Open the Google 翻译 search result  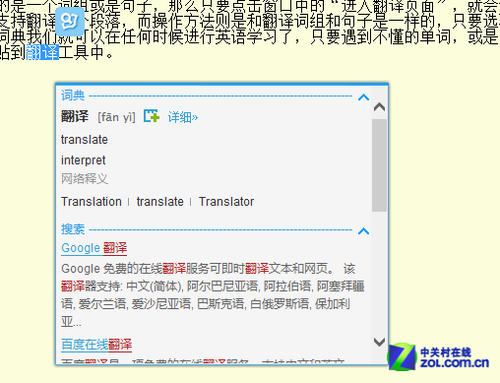[94, 248]
